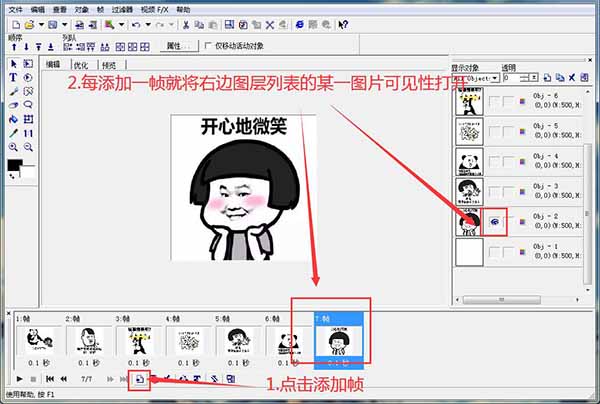
Task: Toggle the move active objects only checkbox
Action: click(208, 46)
